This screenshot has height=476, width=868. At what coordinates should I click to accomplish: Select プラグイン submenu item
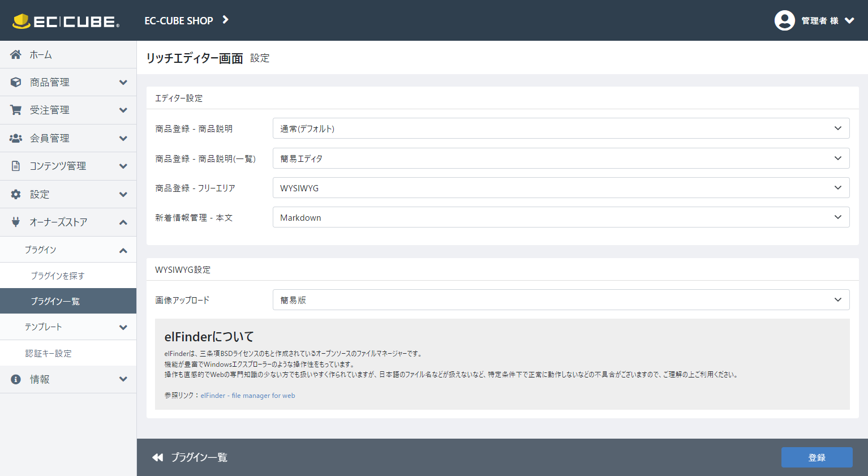point(68,250)
